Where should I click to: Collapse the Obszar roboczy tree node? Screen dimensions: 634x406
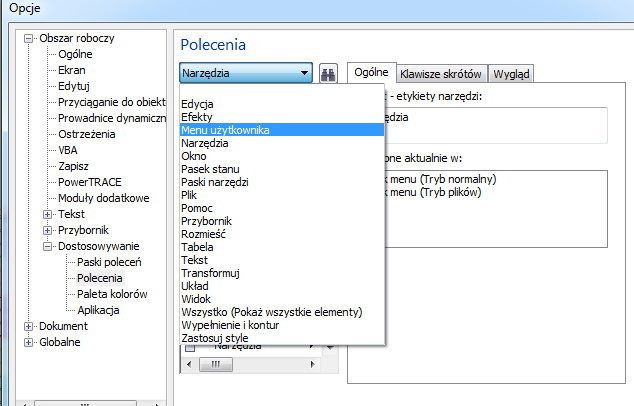coord(29,38)
